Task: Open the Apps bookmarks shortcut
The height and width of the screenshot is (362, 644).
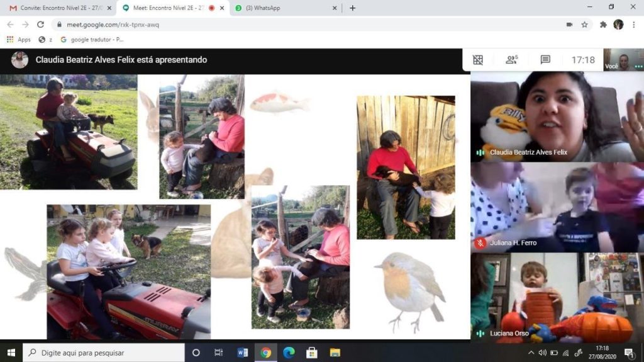Action: pos(19,40)
